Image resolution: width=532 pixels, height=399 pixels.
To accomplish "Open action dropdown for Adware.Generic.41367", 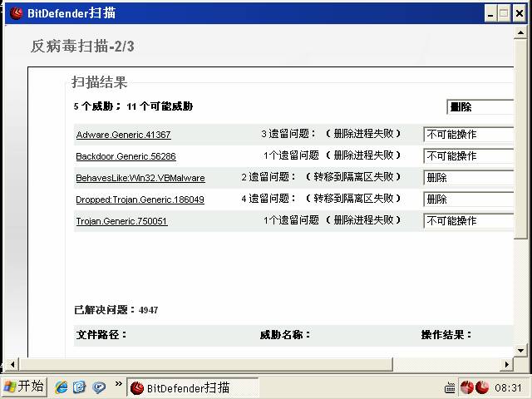I will click(469, 135).
